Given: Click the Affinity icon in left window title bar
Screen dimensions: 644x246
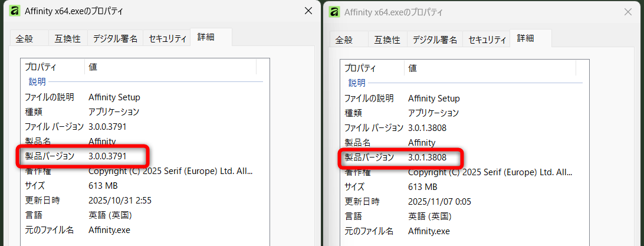Looking at the screenshot, I should [x=15, y=11].
